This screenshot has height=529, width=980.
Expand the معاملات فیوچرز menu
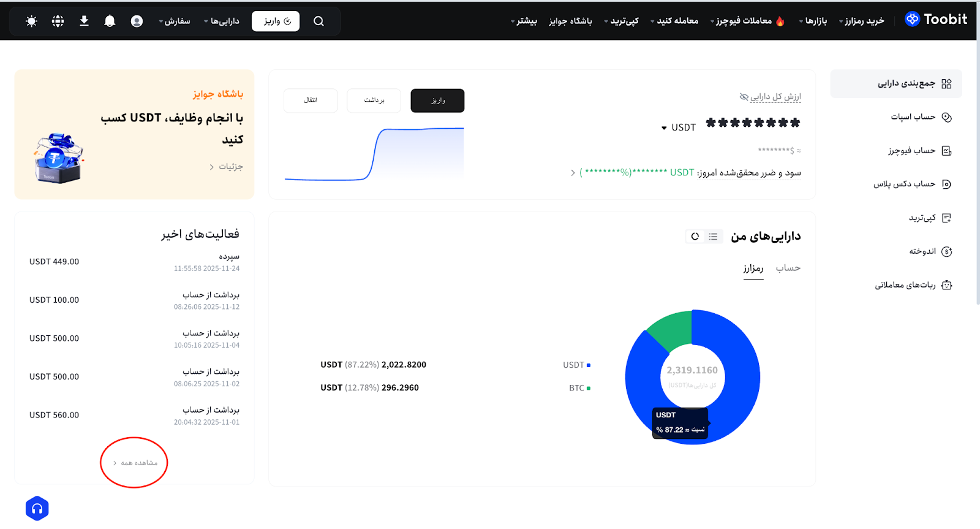pos(747,21)
